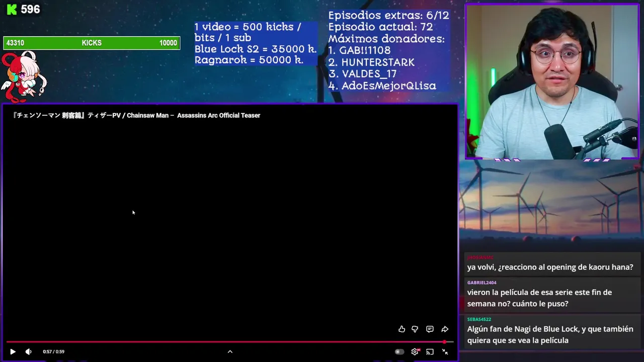The image size is (644, 362).
Task: Click chat message about Nagi de Blue Lock
Action: [550, 335]
